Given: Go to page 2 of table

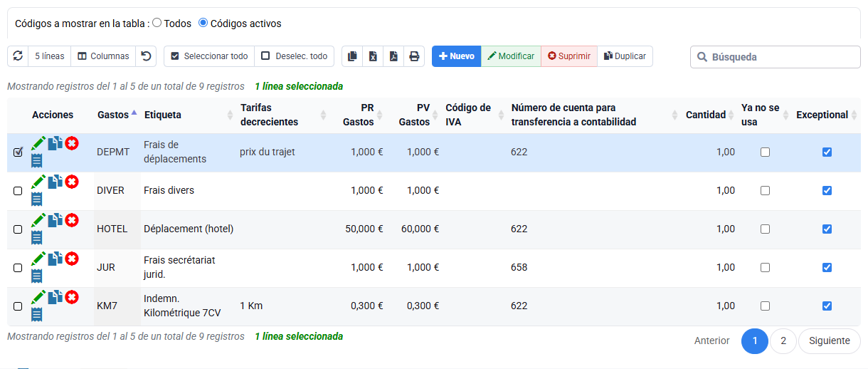Looking at the screenshot, I should pyautogui.click(x=783, y=341).
